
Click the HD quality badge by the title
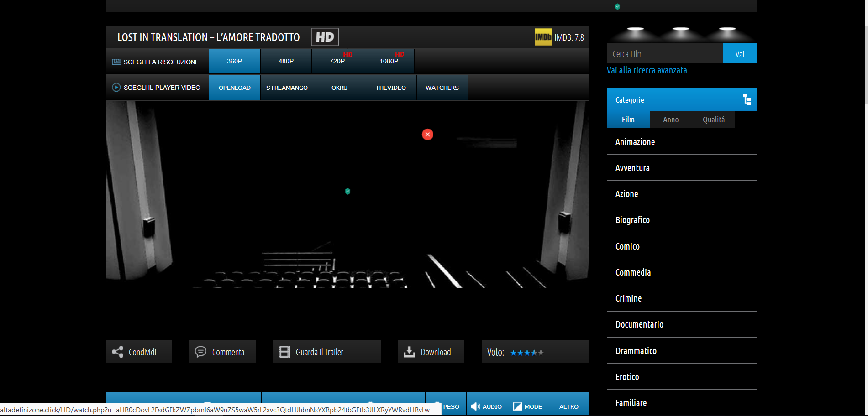[x=325, y=37]
